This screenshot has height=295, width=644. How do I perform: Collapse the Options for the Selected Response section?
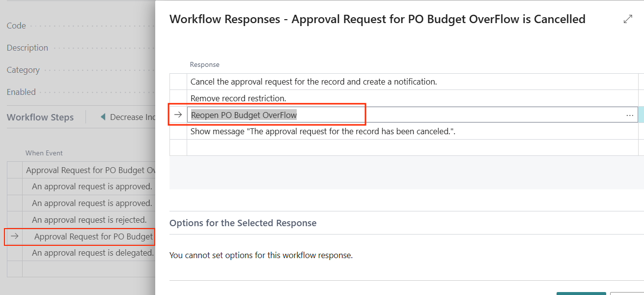coord(243,223)
